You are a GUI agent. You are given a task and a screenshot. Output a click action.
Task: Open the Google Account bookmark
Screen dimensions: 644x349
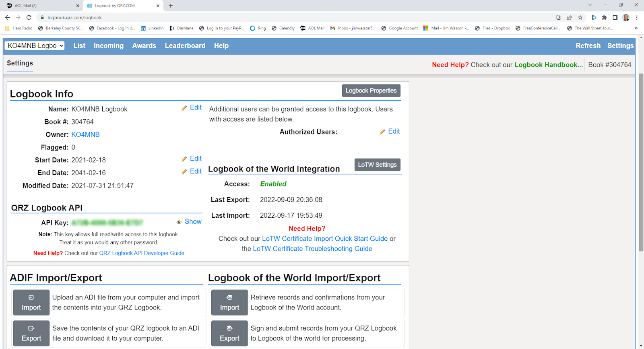pos(399,28)
